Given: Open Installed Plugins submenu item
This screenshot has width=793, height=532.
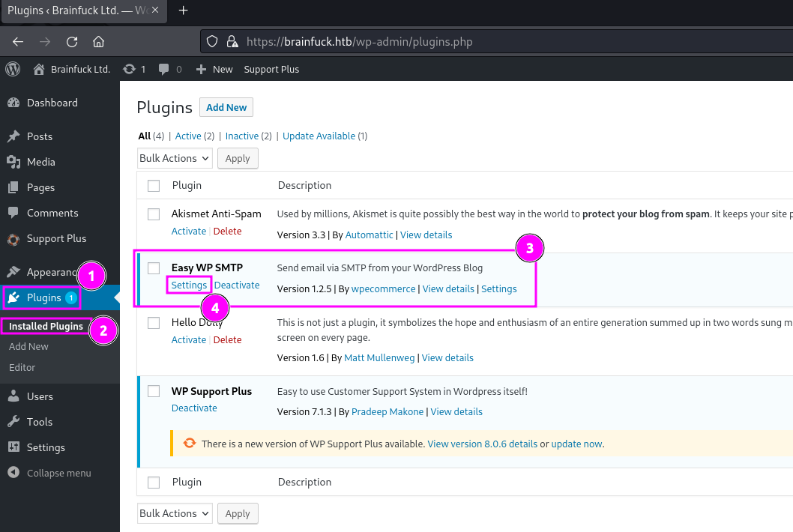Looking at the screenshot, I should pos(46,326).
